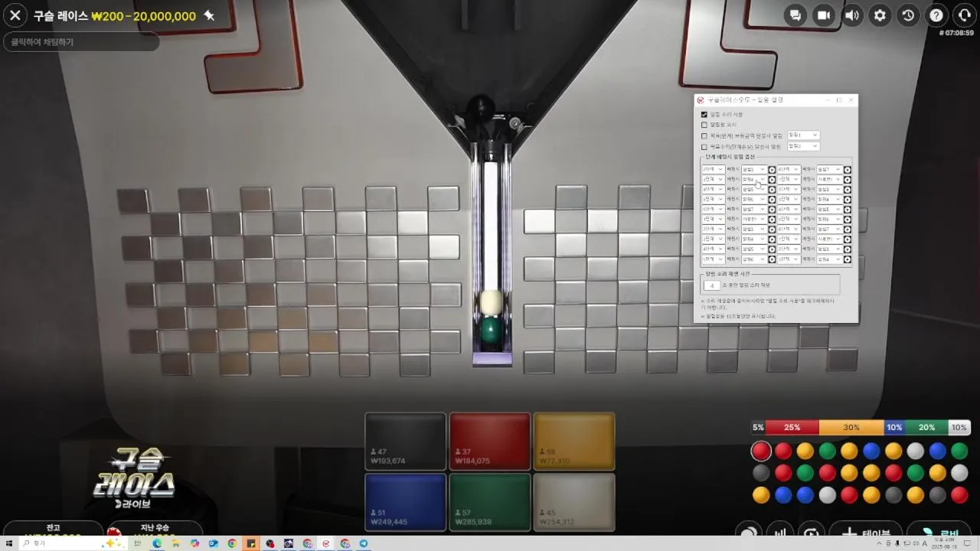Open game settings gear icon
Image resolution: width=980 pixels, height=551 pixels.
[880, 15]
